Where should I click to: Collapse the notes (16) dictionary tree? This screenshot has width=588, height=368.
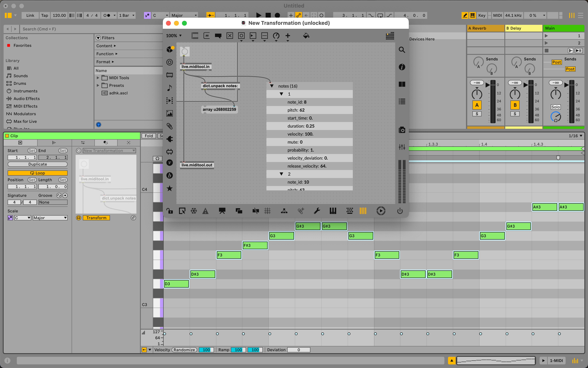[x=272, y=86]
